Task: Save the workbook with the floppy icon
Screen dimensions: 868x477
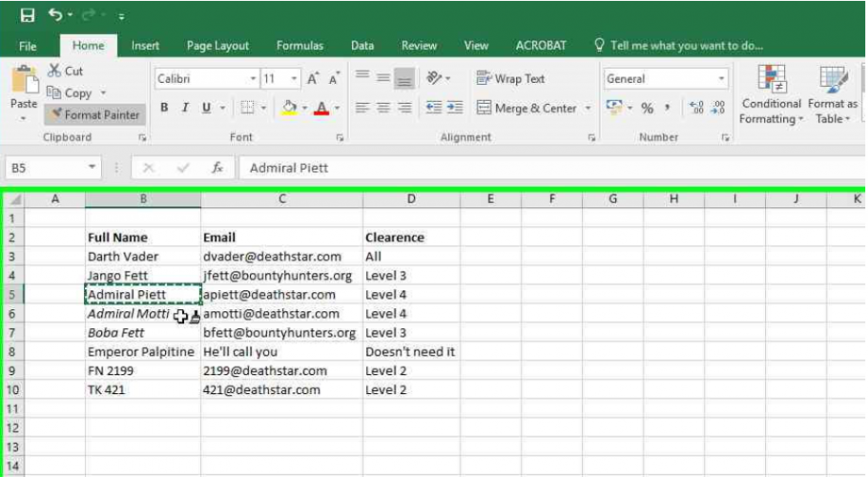Action: 27,15
